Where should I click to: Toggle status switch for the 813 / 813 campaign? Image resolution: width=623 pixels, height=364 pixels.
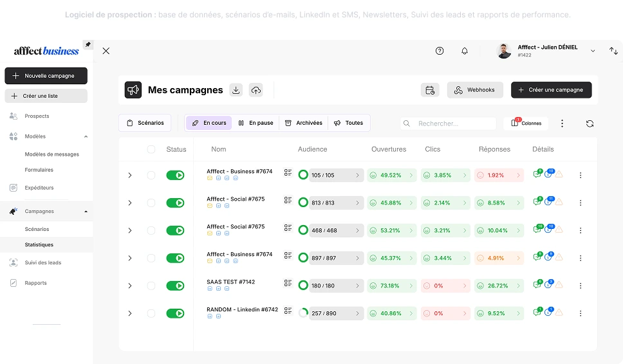[175, 203]
